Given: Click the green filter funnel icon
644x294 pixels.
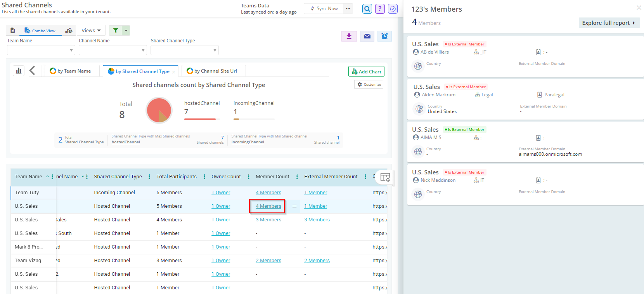Looking at the screenshot, I should pyautogui.click(x=116, y=30).
